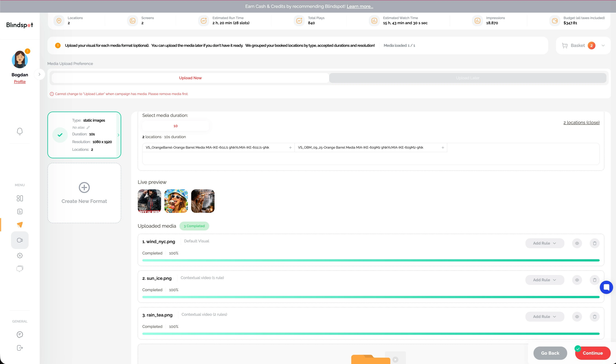
Task: Open the dashboard grid icon in sidebar
Action: (x=20, y=198)
